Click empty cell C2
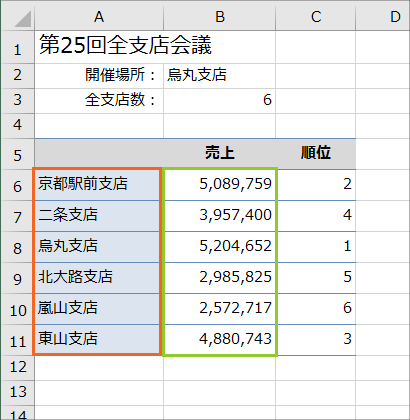 (x=316, y=76)
